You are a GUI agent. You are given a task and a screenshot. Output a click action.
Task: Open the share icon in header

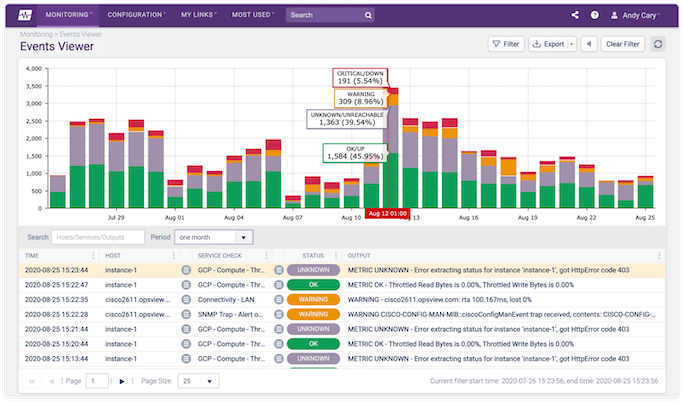pyautogui.click(x=574, y=16)
